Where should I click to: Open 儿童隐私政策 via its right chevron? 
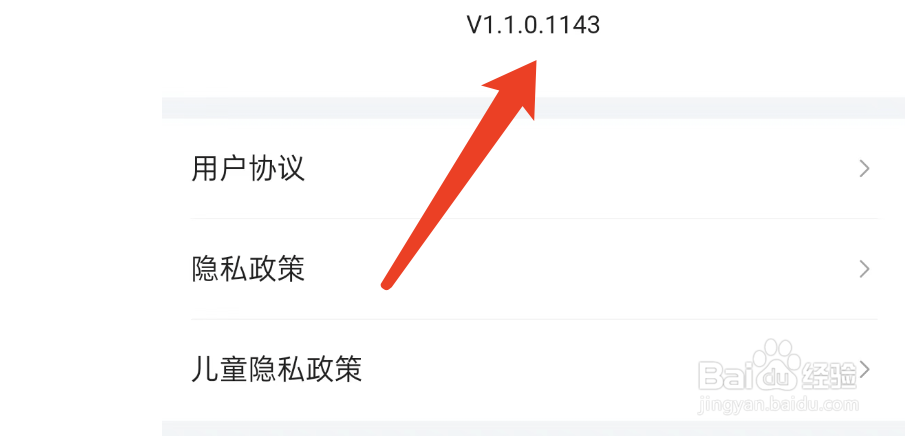[x=864, y=369]
